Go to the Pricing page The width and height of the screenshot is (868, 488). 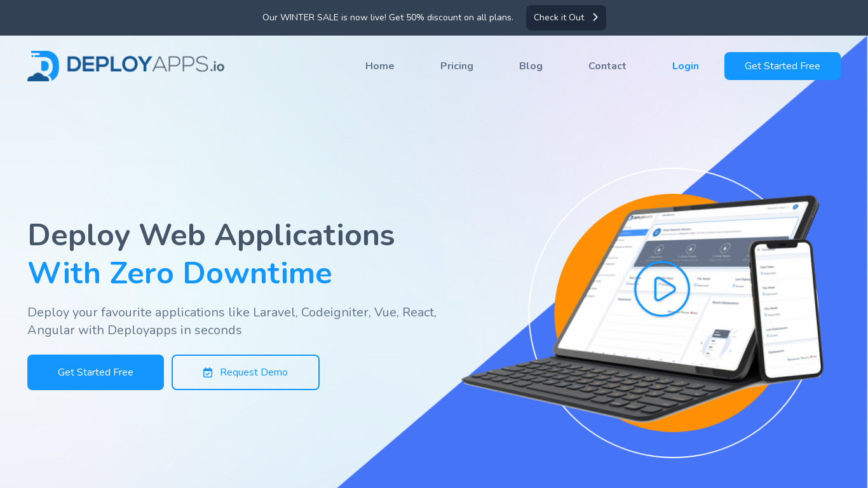(x=457, y=66)
